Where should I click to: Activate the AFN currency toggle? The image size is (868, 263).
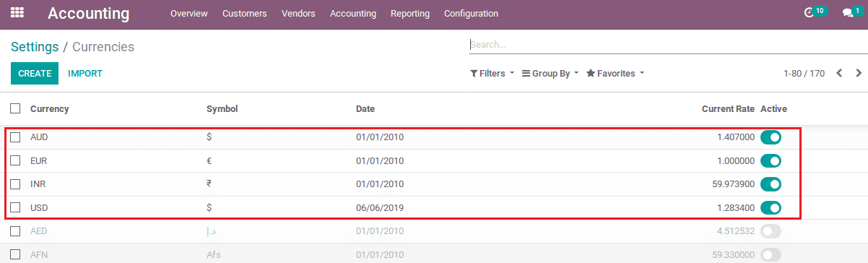point(771,254)
